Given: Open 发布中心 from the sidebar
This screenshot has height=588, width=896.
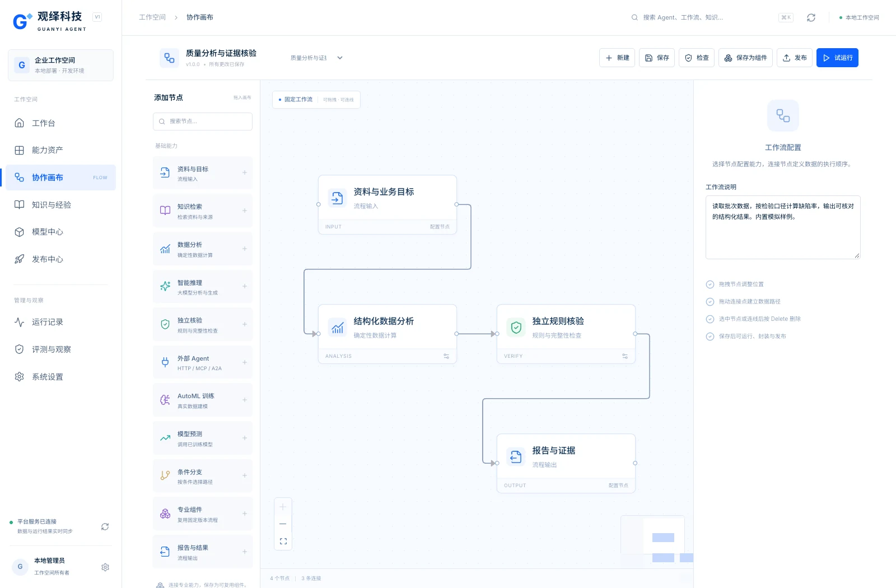Looking at the screenshot, I should 60,259.
